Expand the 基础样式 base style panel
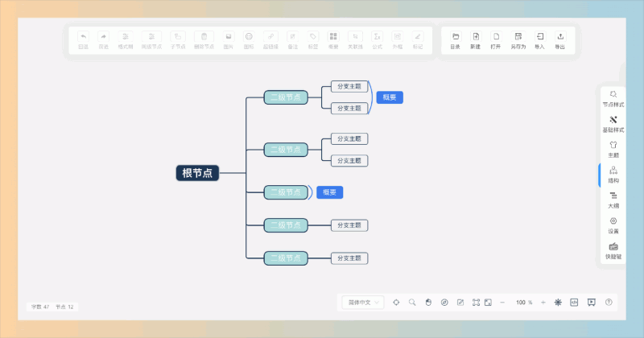The width and height of the screenshot is (644, 338). click(613, 124)
